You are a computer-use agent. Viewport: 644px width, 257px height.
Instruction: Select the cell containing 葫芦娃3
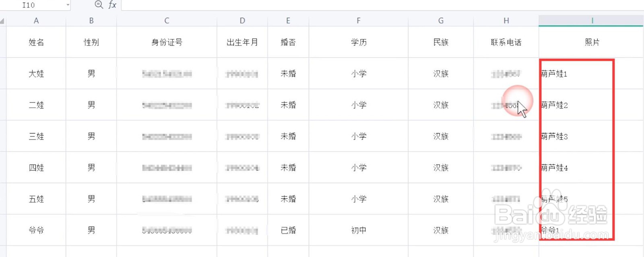[591, 136]
